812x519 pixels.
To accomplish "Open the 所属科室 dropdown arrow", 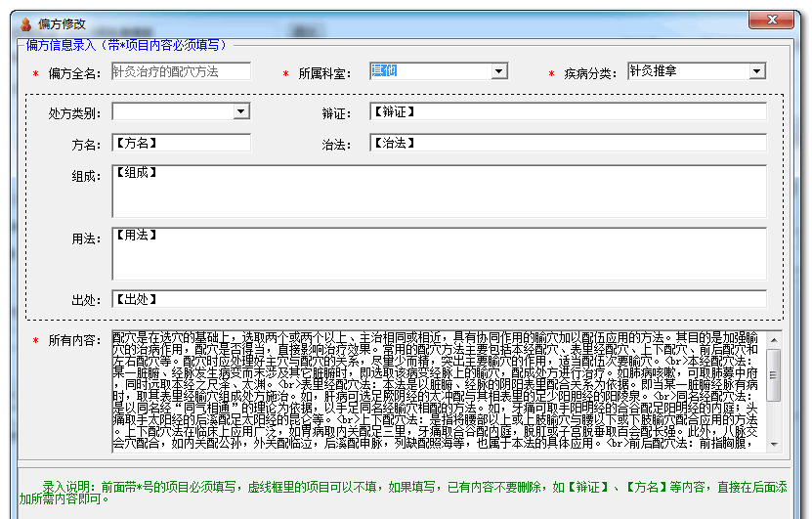I will coord(499,71).
